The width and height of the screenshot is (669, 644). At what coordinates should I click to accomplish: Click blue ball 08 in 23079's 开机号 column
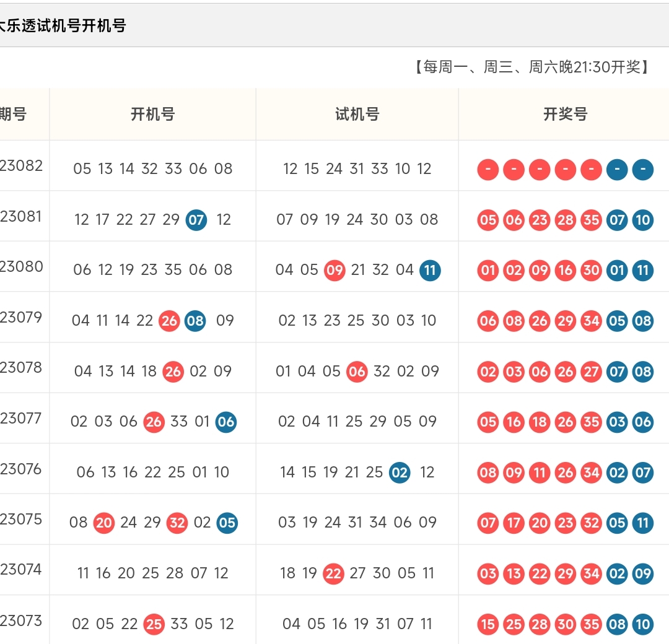coord(195,321)
